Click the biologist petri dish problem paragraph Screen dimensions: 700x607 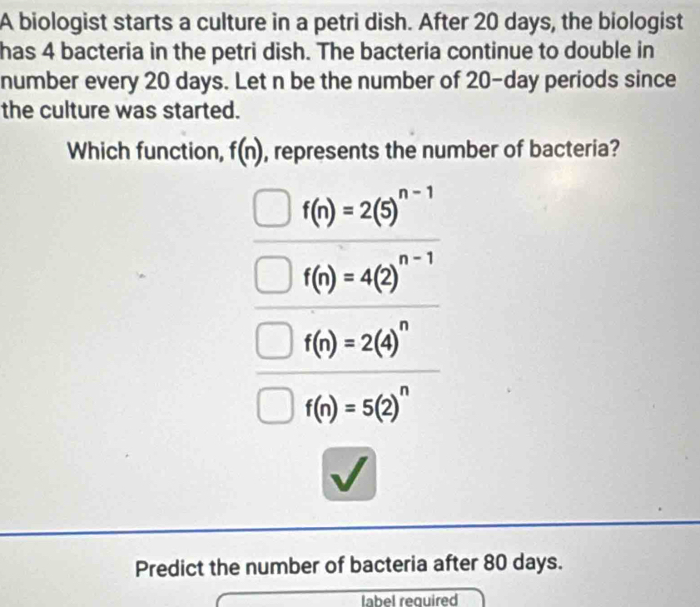pyautogui.click(x=341, y=66)
